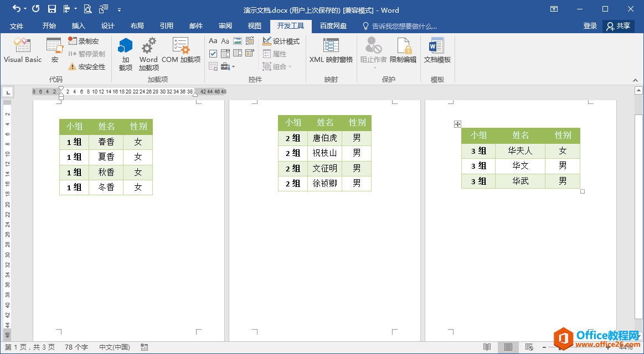Screen dimensions: 644x354
Task: Click the Undo arrow icon
Action: pyautogui.click(x=17, y=9)
